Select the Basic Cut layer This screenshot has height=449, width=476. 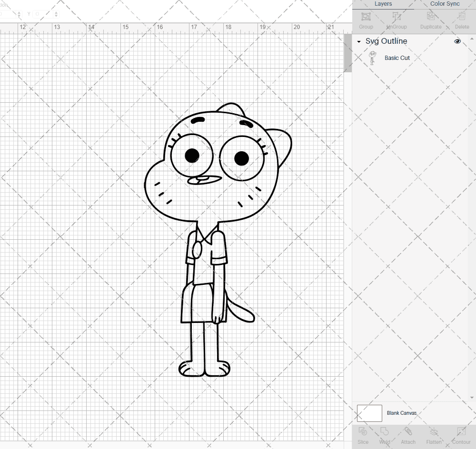pyautogui.click(x=397, y=58)
